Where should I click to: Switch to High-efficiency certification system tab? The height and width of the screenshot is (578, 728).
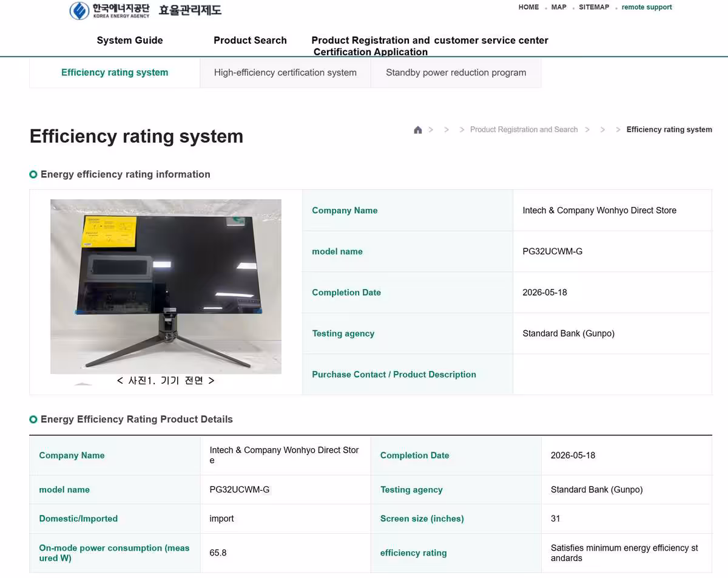pos(285,73)
